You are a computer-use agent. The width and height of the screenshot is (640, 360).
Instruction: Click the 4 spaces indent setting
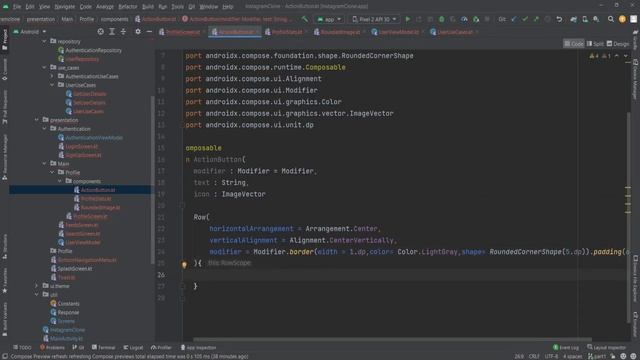(x=572, y=356)
